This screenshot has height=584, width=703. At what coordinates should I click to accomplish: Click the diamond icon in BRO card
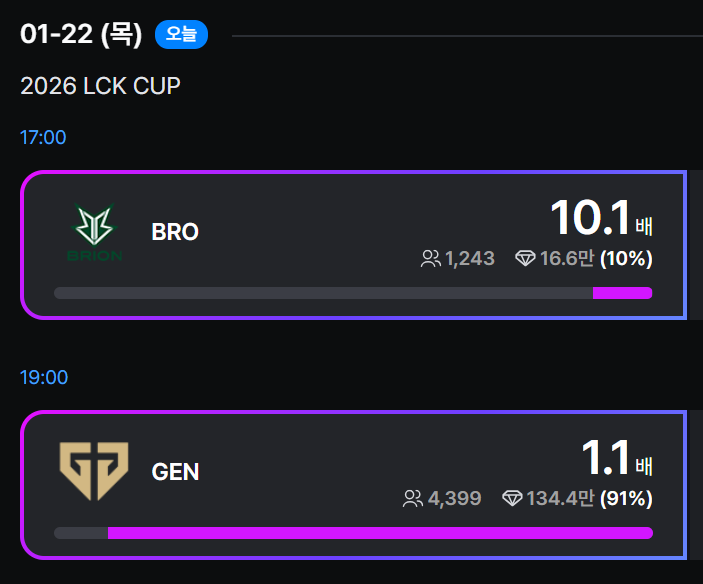525,259
